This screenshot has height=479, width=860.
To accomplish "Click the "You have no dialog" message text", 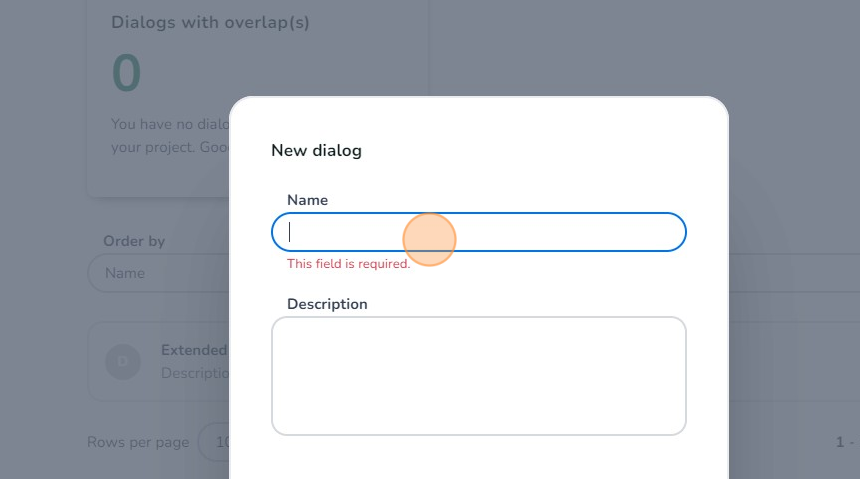I will [170, 124].
